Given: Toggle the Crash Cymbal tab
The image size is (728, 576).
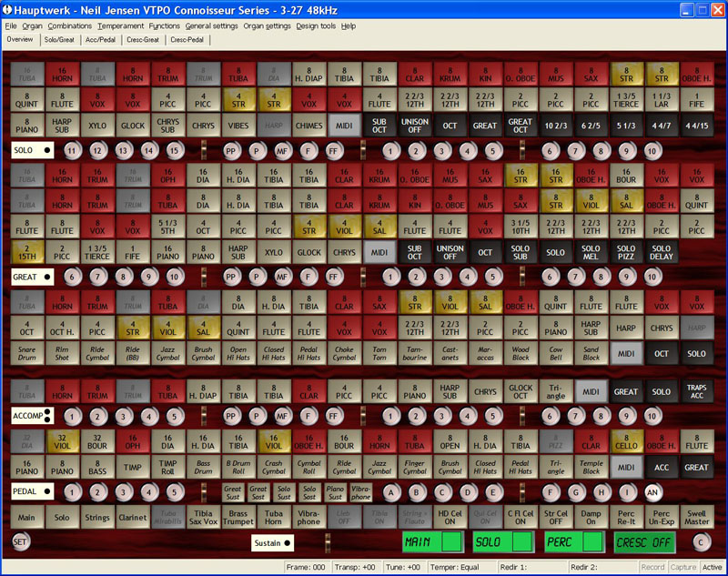Looking at the screenshot, I should pos(274,467).
